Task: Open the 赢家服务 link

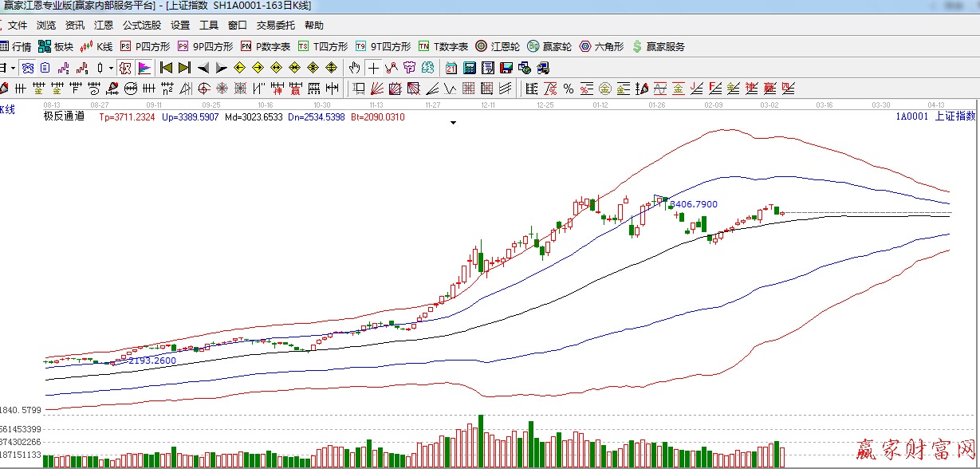Action: coord(659,46)
